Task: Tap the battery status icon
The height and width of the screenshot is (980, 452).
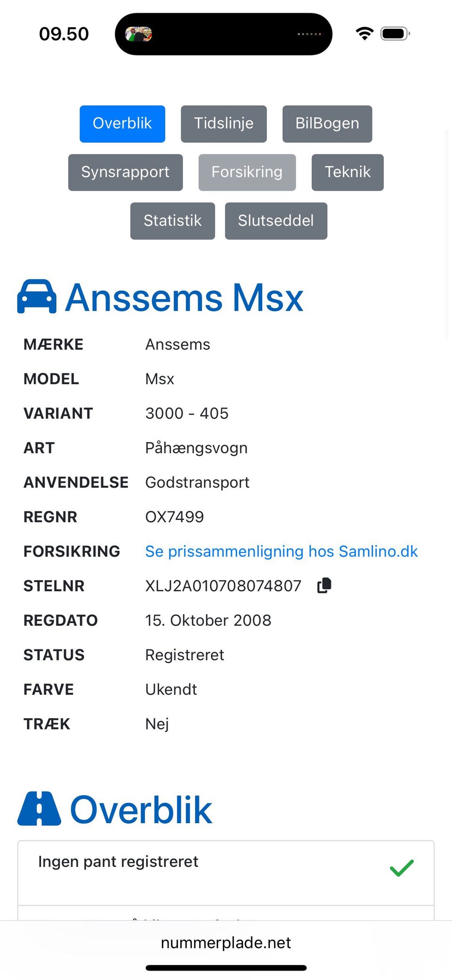Action: click(x=395, y=33)
